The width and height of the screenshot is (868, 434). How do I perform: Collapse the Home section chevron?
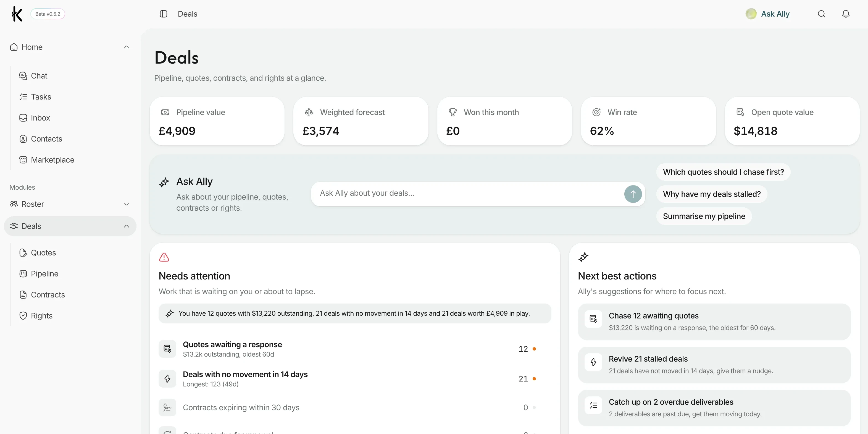pyautogui.click(x=126, y=47)
